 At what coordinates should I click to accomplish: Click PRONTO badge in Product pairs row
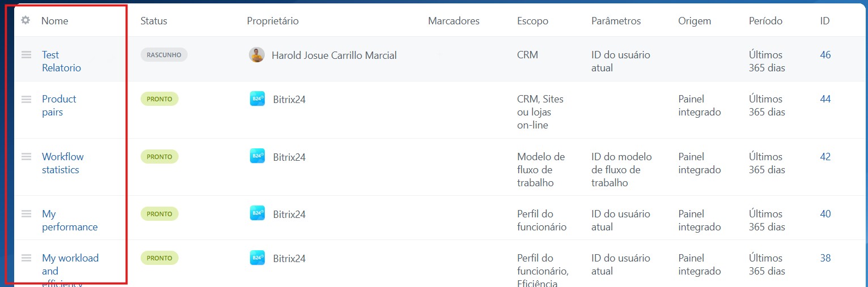click(x=159, y=99)
